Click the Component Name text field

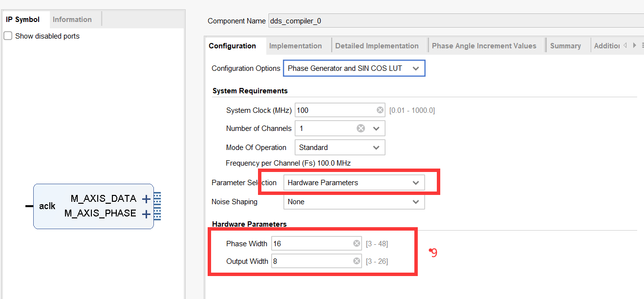tap(454, 21)
